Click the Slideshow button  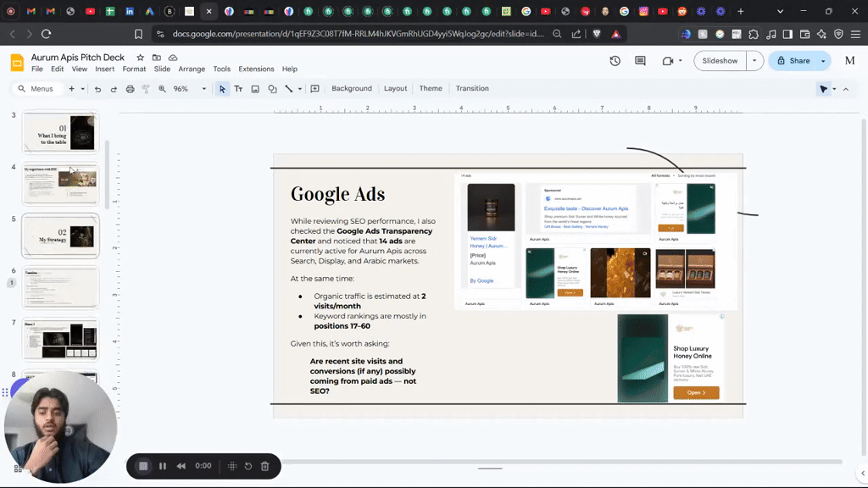[720, 61]
